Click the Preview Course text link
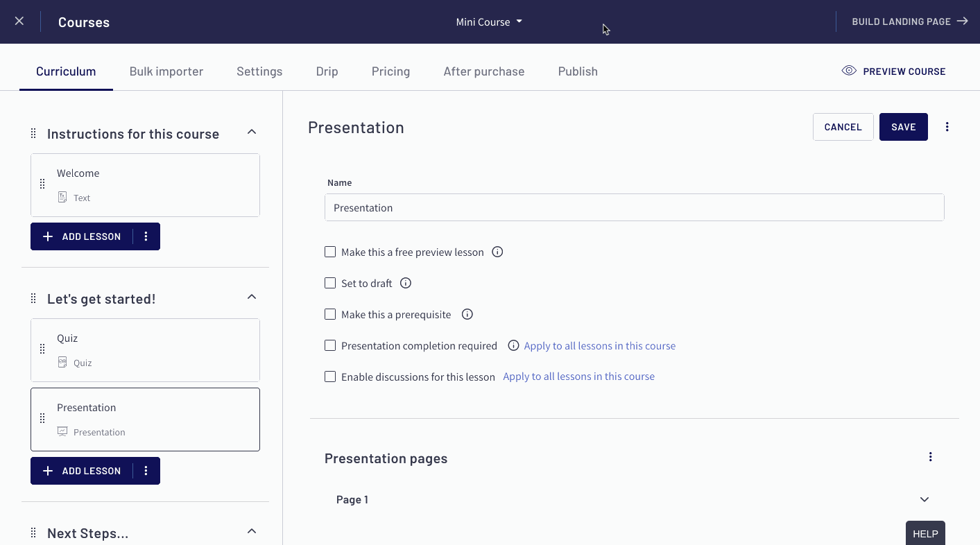 [904, 71]
